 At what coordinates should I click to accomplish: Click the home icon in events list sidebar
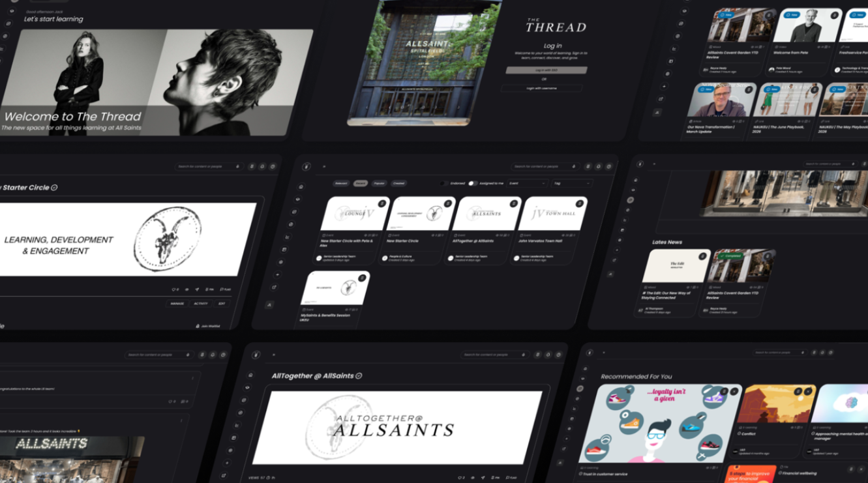point(301,186)
